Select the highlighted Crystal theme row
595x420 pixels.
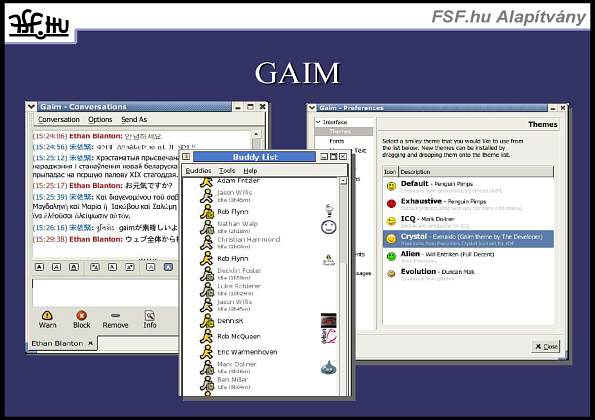coord(468,239)
